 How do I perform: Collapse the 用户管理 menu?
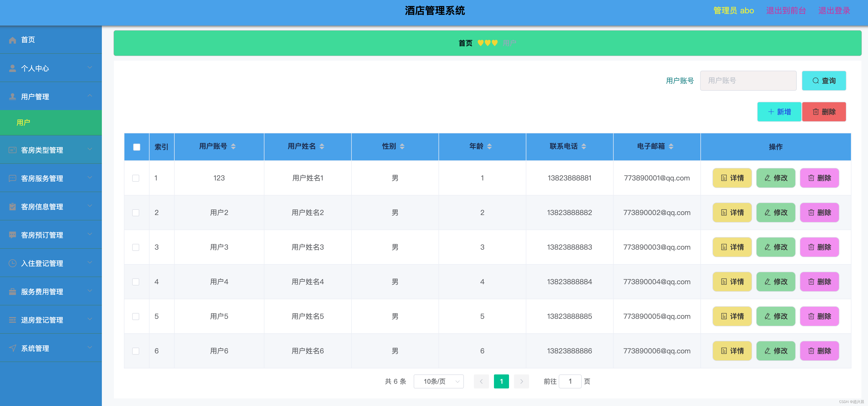(90, 95)
